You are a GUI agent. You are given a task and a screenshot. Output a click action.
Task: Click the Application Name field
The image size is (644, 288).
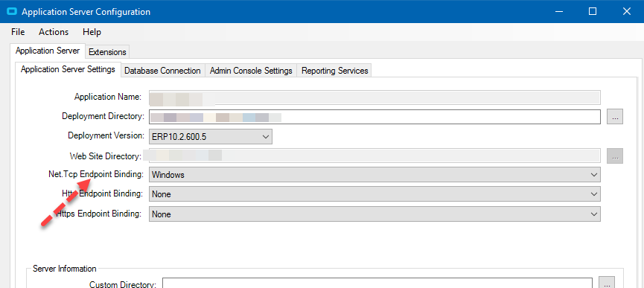tap(374, 97)
